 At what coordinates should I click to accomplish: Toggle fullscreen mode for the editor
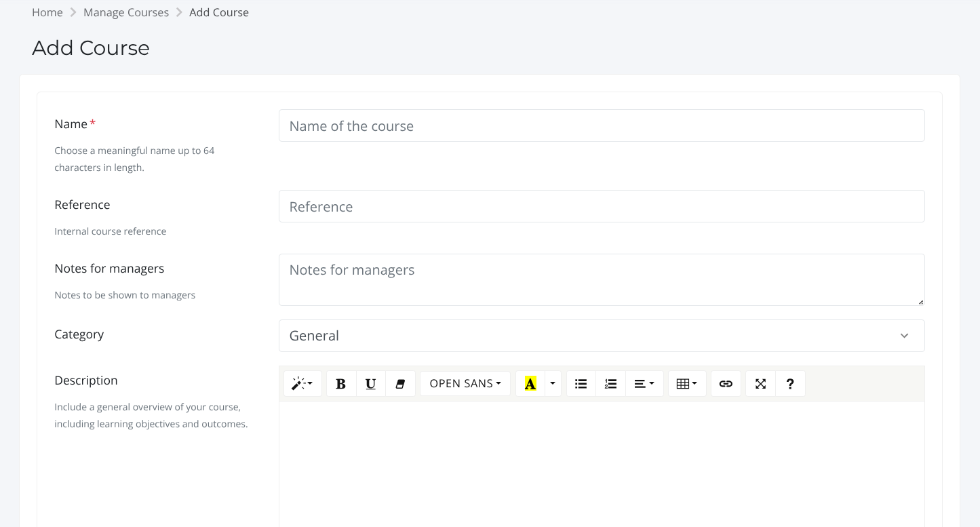click(x=760, y=384)
